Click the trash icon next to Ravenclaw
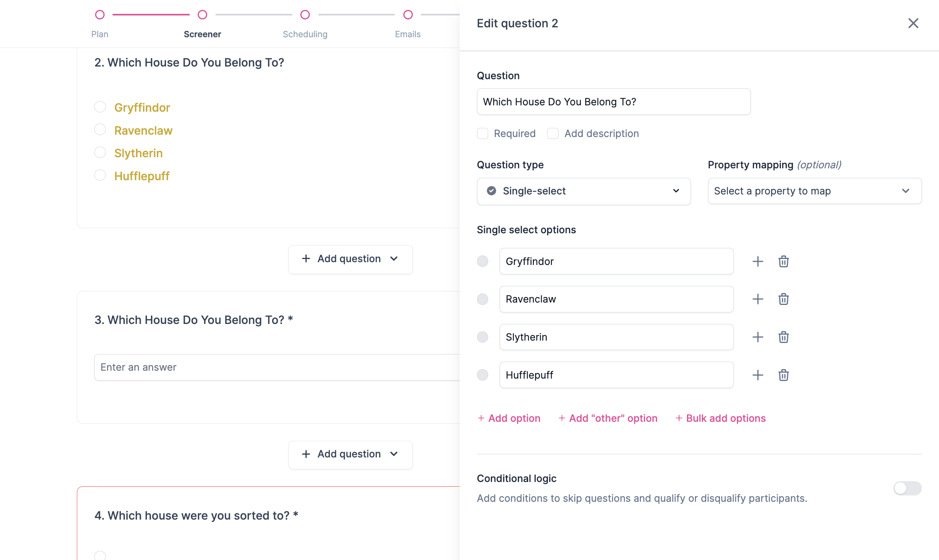This screenshot has height=560, width=939. (x=783, y=299)
